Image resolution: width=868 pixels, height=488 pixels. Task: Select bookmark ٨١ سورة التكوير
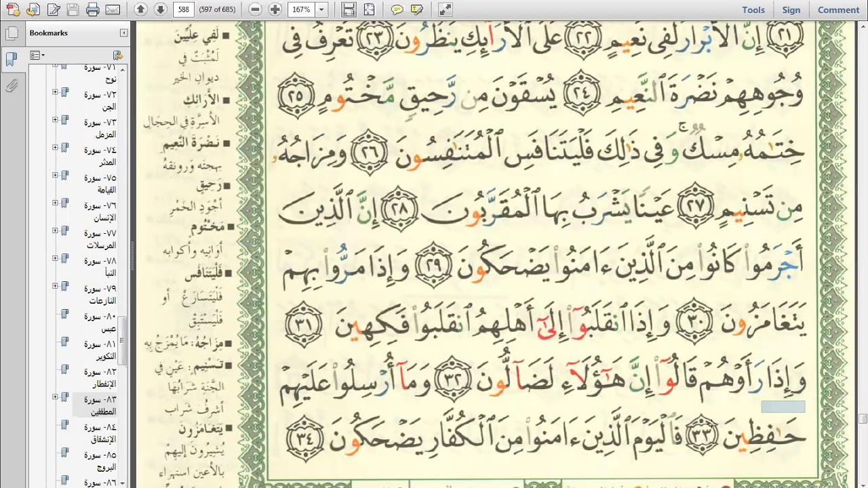(100, 350)
